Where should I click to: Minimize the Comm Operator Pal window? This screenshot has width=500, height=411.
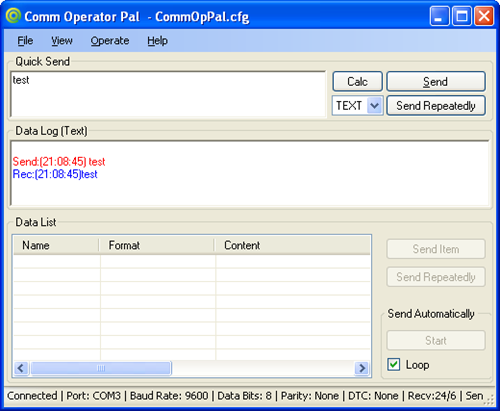pos(440,16)
